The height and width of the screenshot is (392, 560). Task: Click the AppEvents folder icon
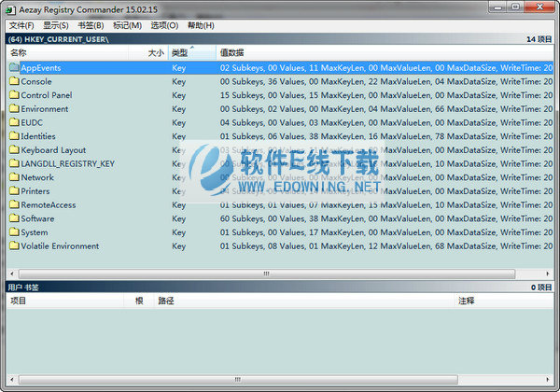coord(13,68)
